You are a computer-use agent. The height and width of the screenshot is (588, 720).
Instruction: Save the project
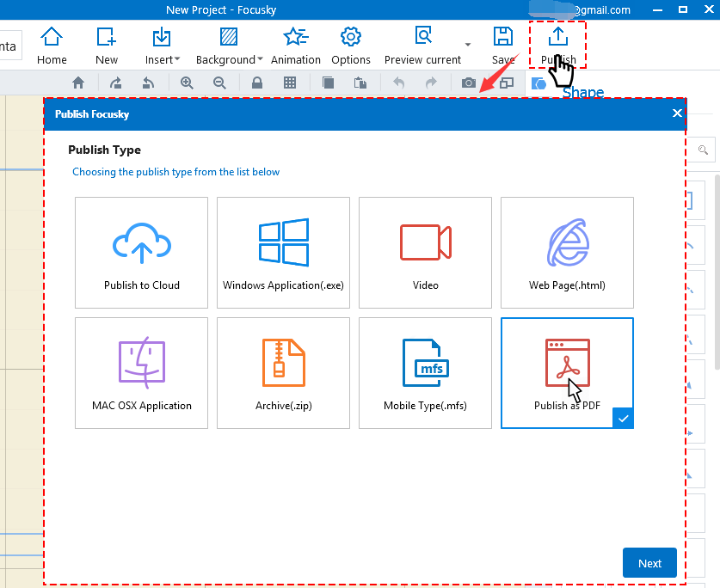(503, 46)
